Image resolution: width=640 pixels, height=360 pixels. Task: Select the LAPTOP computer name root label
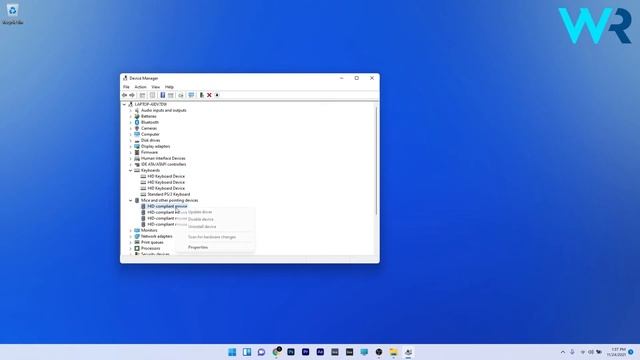click(x=151, y=104)
